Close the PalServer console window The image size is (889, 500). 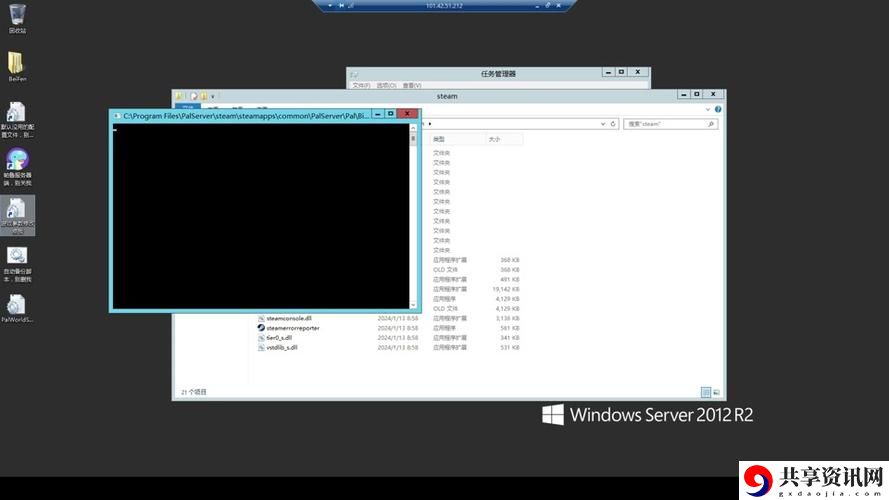click(x=407, y=114)
